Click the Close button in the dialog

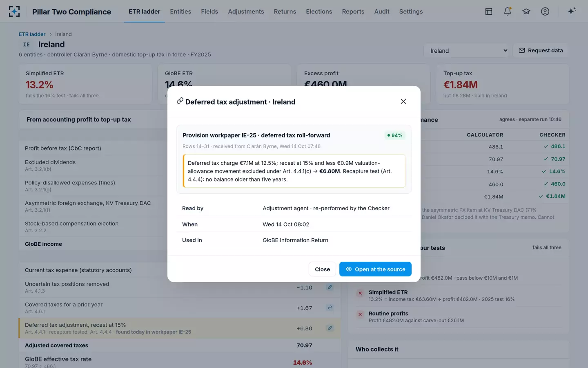(x=322, y=269)
